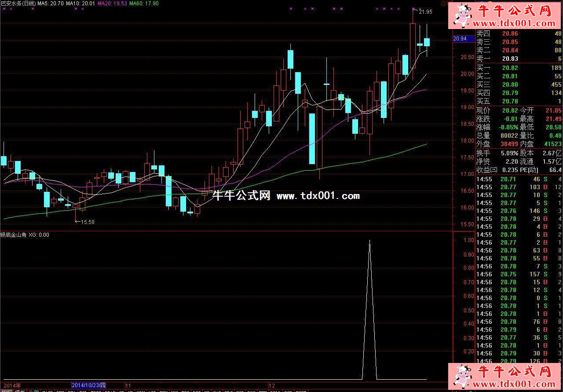Click the 现价 20.82 current price field
Image resolution: width=563 pixels, height=392 pixels.
point(497,110)
